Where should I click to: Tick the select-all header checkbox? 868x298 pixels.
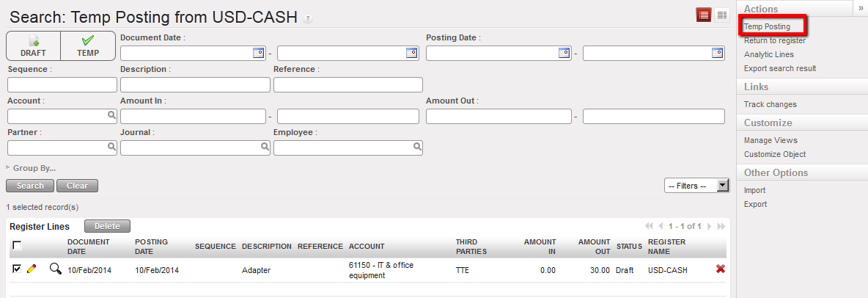(17, 246)
